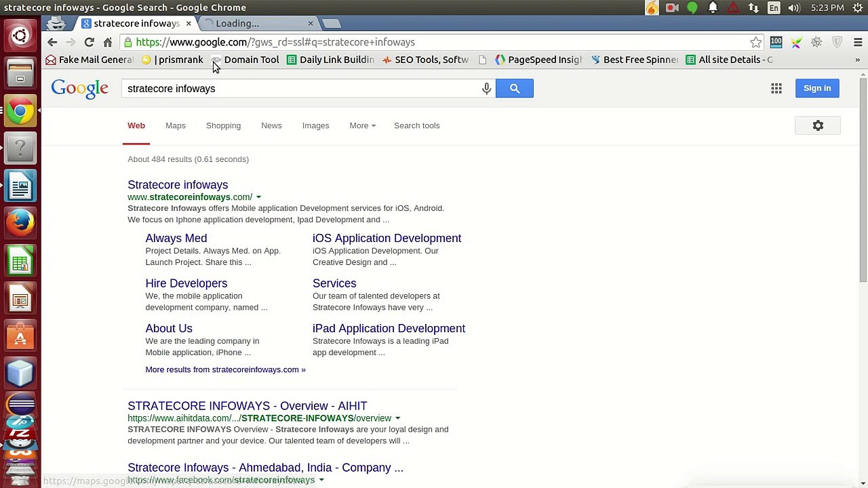Switch keyboard language via En indicator
Viewport: 868px width, 488px height.
774,7
